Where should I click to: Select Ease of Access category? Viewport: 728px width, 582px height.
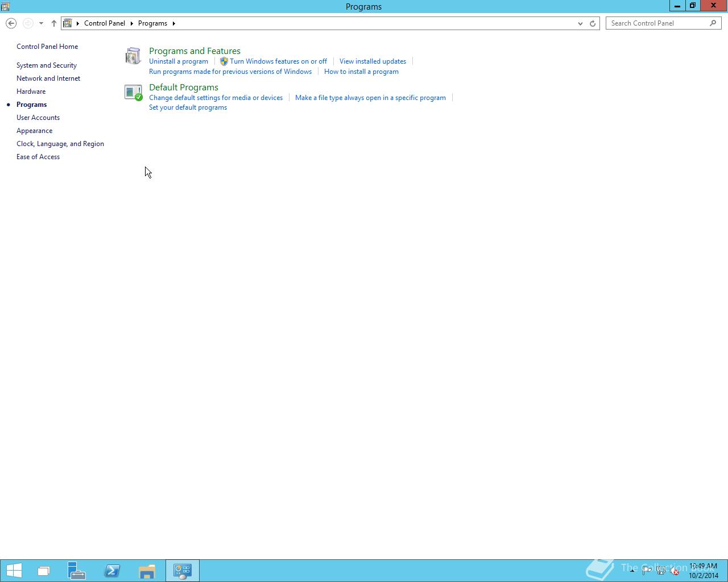tap(38, 157)
